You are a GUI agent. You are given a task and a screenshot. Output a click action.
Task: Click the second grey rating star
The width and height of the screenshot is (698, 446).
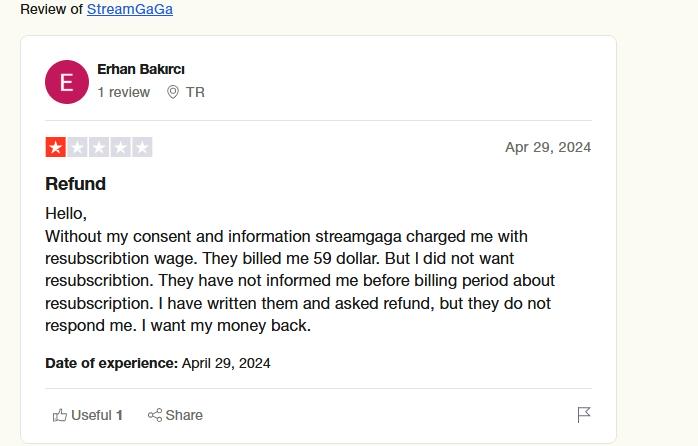click(77, 147)
